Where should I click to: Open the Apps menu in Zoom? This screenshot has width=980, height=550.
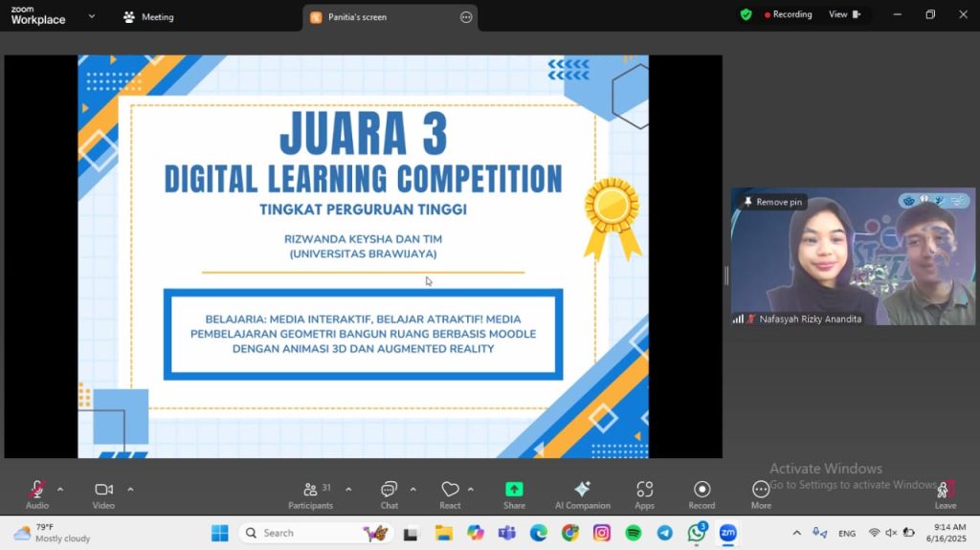pos(644,491)
